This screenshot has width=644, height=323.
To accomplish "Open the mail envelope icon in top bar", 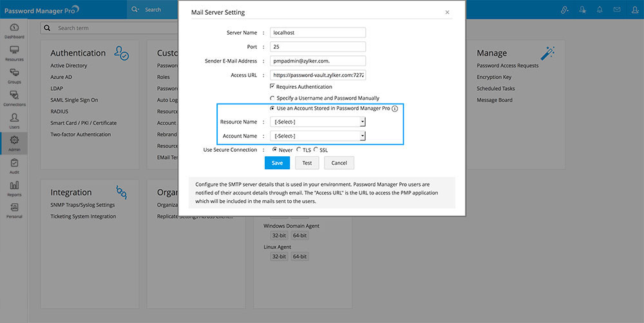I will (617, 10).
